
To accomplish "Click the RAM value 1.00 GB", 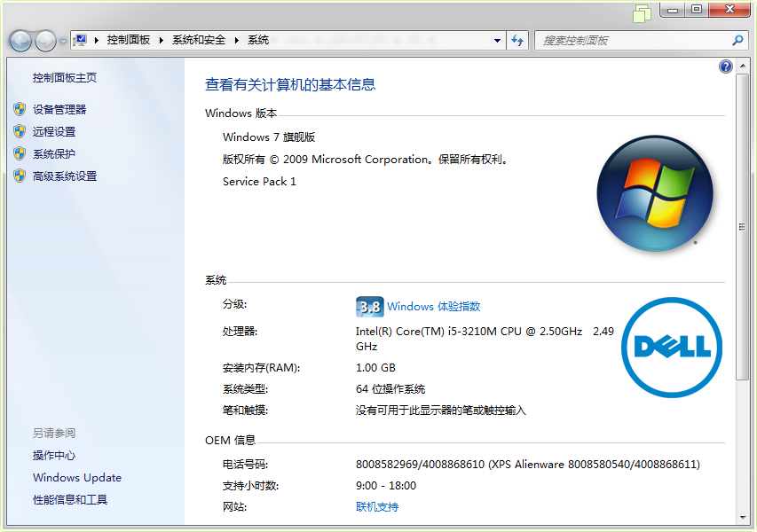I will click(375, 368).
